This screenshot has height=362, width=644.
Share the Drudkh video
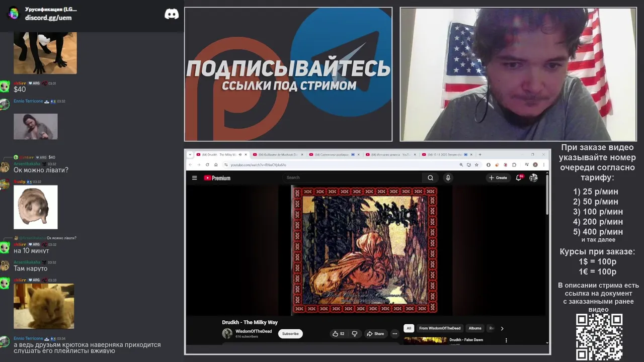click(375, 333)
